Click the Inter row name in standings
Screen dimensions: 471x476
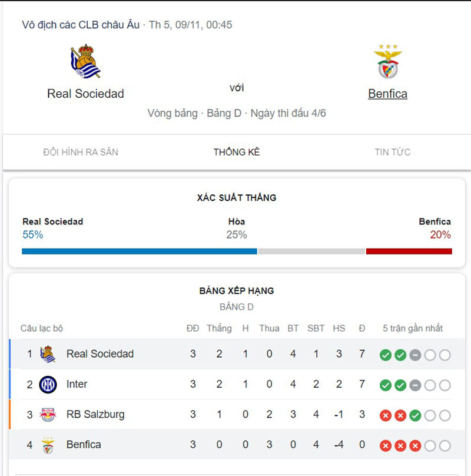coord(77,384)
